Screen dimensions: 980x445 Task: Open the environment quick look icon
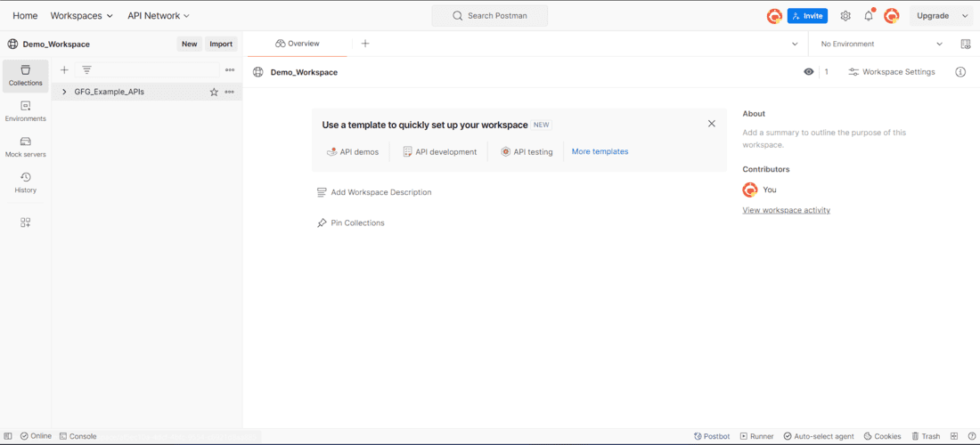tap(966, 44)
